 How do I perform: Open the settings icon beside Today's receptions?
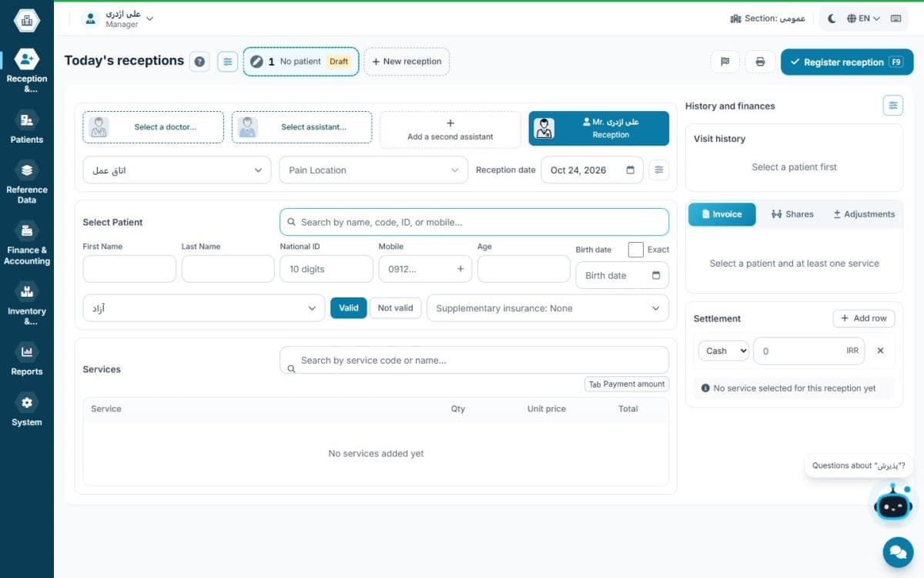pos(227,62)
